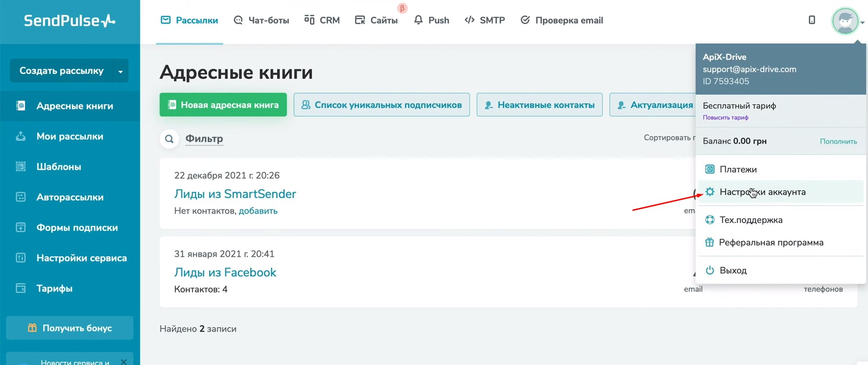Open Реферальная программа menu item
Screen dimensions: 868x365
click(x=771, y=242)
